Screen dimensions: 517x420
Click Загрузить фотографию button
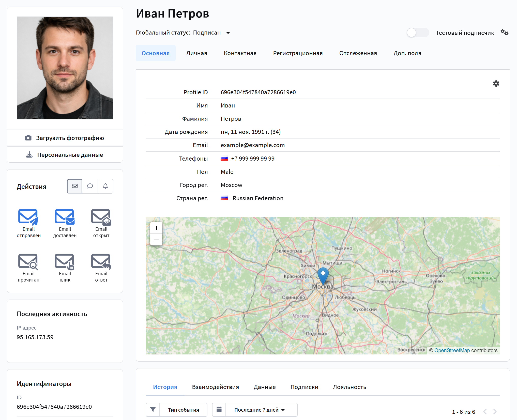click(x=65, y=138)
